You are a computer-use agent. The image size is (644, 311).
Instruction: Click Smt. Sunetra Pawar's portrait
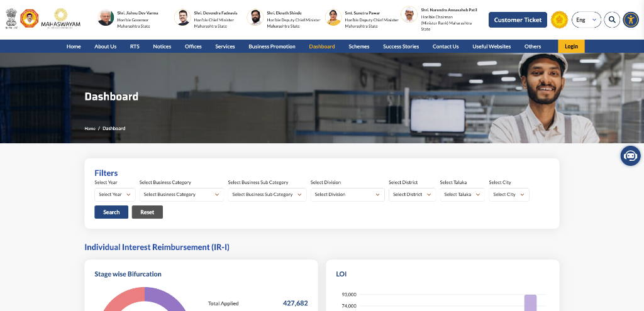click(333, 18)
